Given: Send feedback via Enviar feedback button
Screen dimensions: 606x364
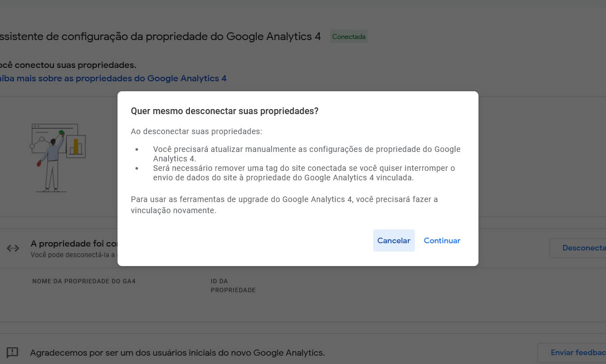Looking at the screenshot, I should point(573,352).
